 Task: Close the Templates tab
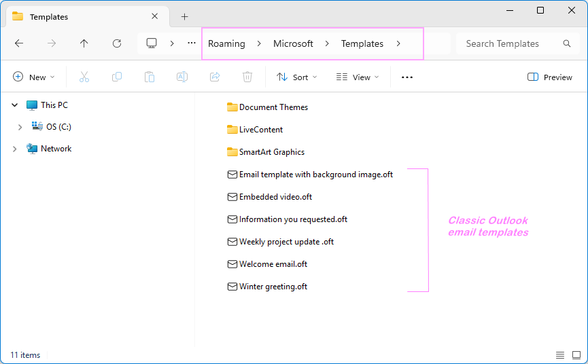click(154, 16)
